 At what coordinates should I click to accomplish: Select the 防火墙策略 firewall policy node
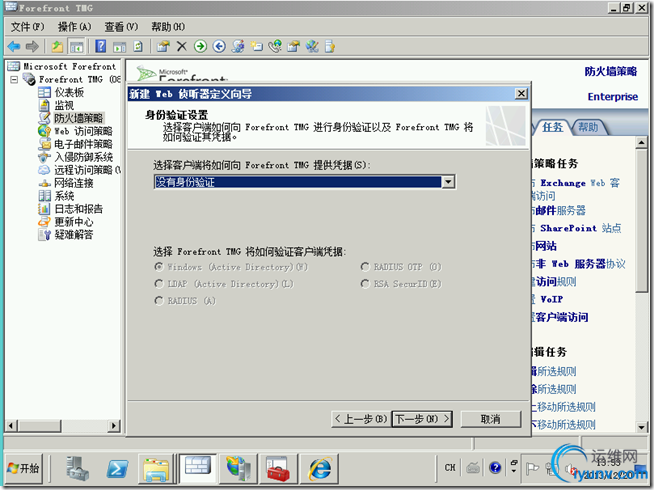coord(79,118)
